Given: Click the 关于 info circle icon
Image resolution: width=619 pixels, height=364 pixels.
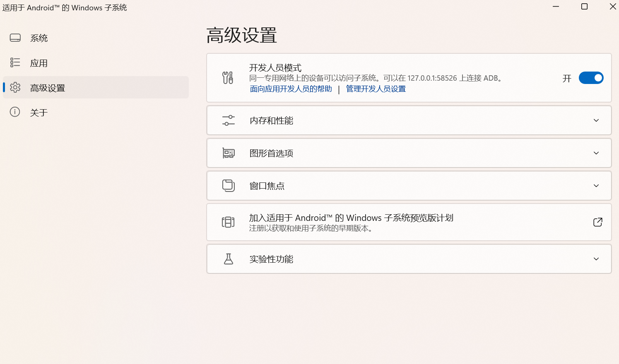Looking at the screenshot, I should click(15, 112).
